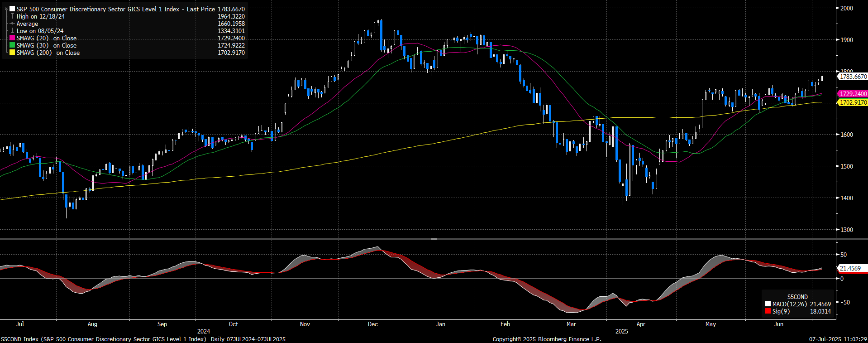Image resolution: width=868 pixels, height=343 pixels.
Task: Click the Bloomberg Finance L.P. copyright notice
Action: click(x=547, y=339)
